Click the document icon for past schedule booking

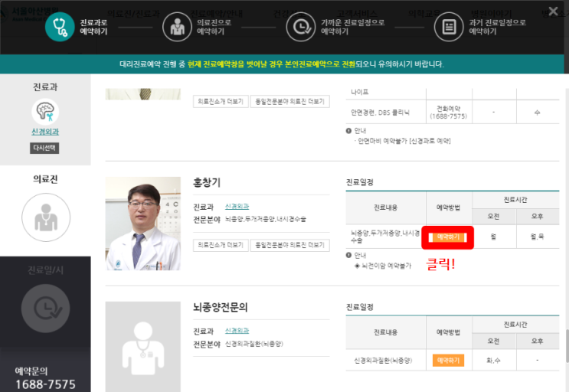(449, 27)
